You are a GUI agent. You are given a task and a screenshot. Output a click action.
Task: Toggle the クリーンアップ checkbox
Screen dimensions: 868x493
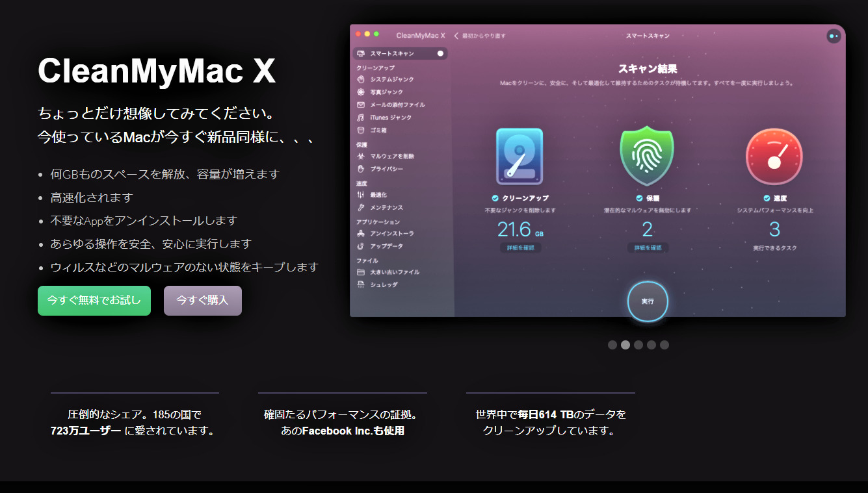click(x=495, y=198)
